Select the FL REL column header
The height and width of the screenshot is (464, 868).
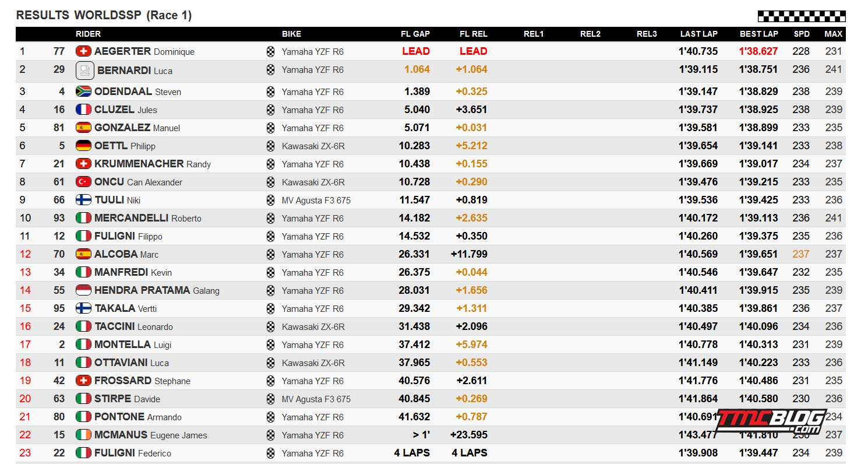point(474,34)
